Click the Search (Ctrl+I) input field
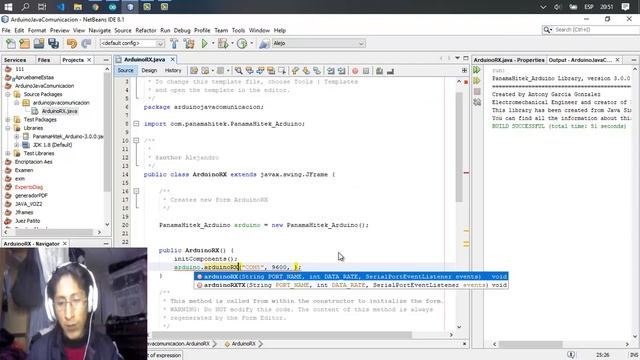Screen dimensions: 640x360 (594, 30)
